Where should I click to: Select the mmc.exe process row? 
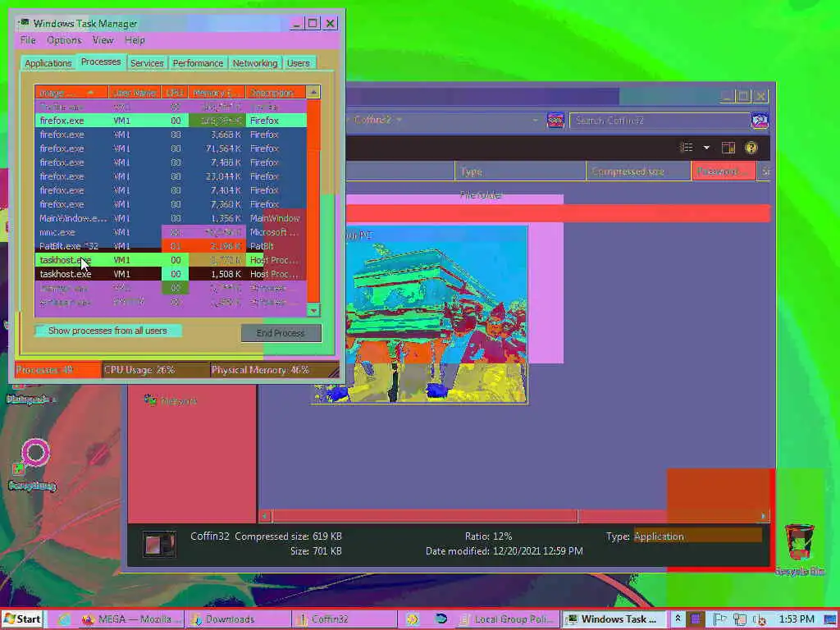pos(171,232)
